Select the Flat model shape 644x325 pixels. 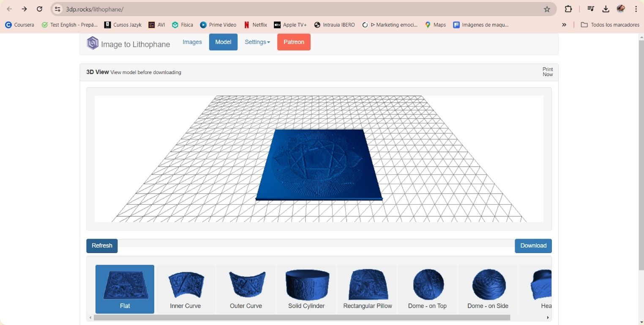click(125, 289)
